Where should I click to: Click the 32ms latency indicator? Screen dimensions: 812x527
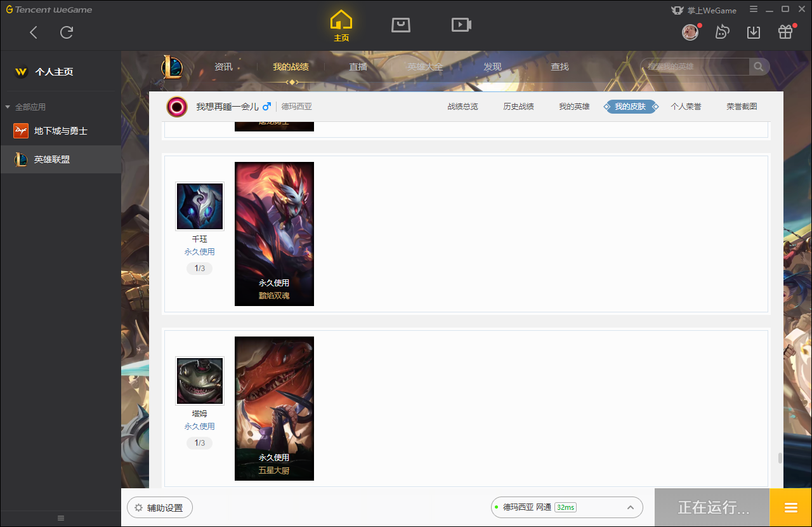(x=565, y=507)
